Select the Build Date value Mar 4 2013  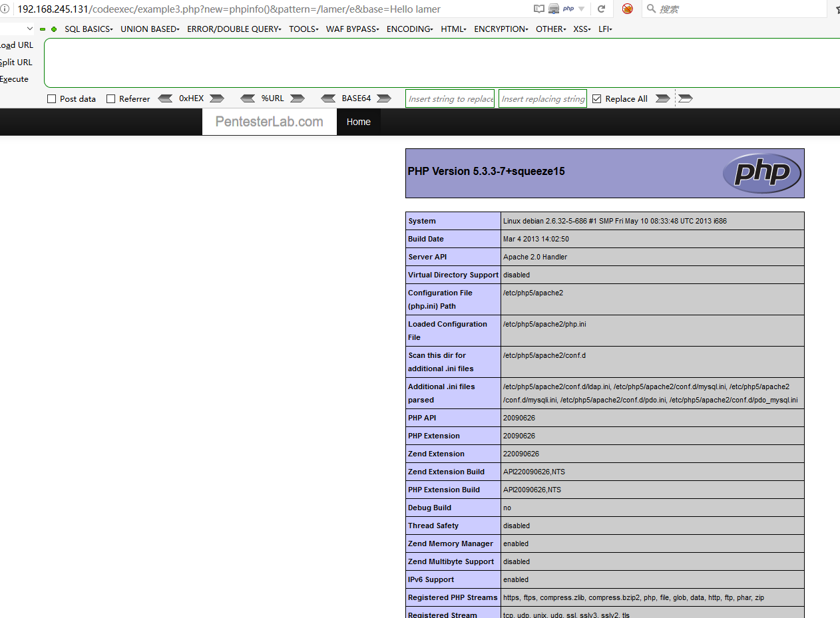click(x=536, y=239)
